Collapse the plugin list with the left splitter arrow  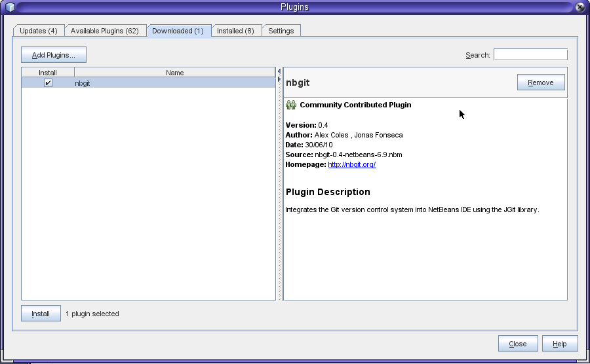(279, 71)
